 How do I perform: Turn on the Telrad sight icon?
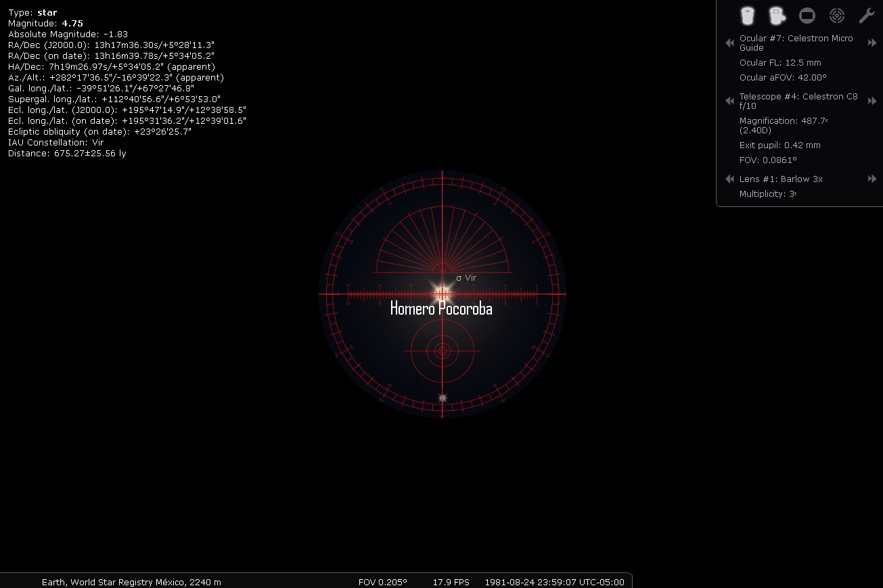(x=837, y=16)
